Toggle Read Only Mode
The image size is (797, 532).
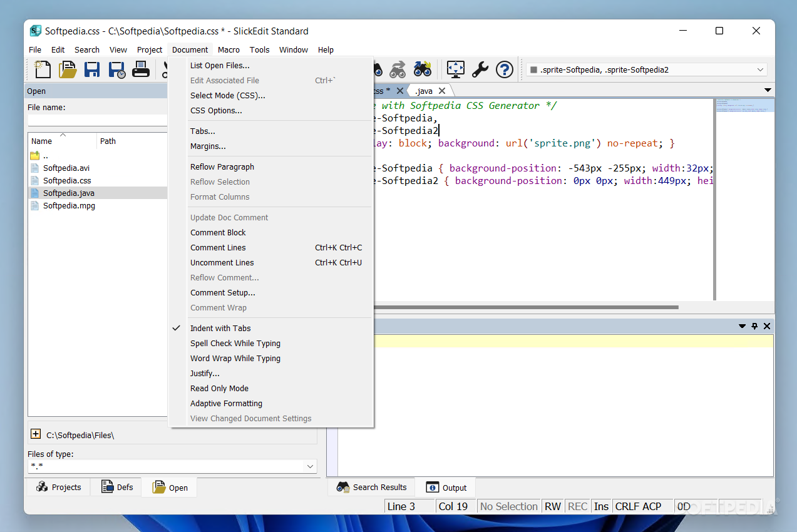(219, 388)
